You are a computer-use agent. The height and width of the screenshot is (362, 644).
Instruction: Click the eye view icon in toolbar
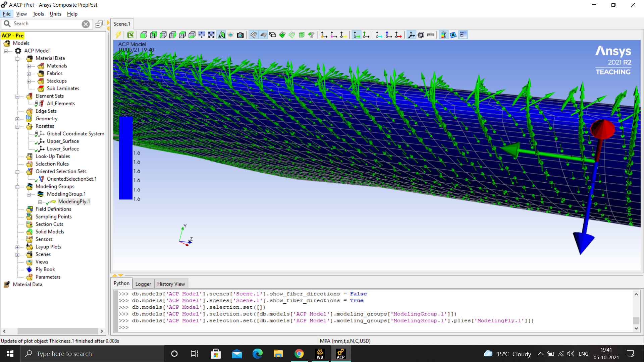tap(231, 35)
